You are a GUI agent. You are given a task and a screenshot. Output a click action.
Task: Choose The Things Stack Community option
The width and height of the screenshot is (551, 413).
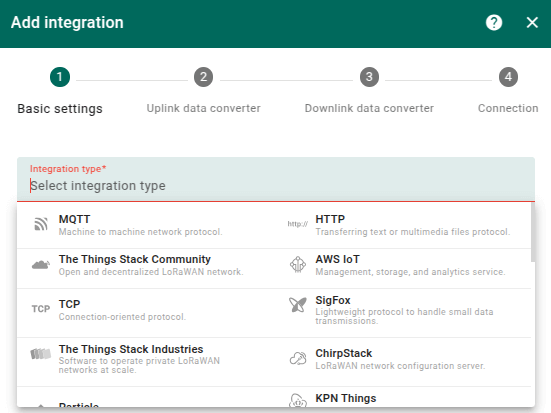[145, 268]
